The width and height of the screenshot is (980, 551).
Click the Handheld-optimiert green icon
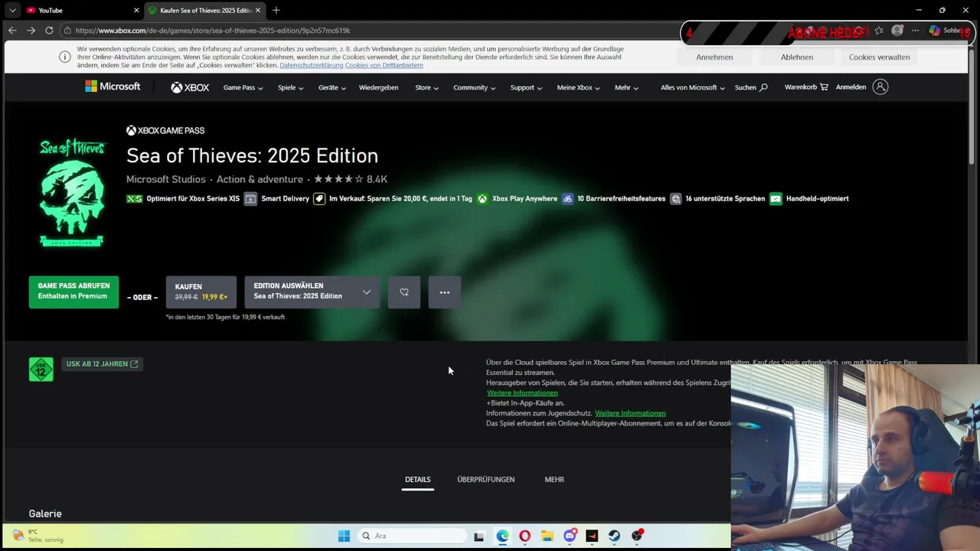click(x=776, y=199)
